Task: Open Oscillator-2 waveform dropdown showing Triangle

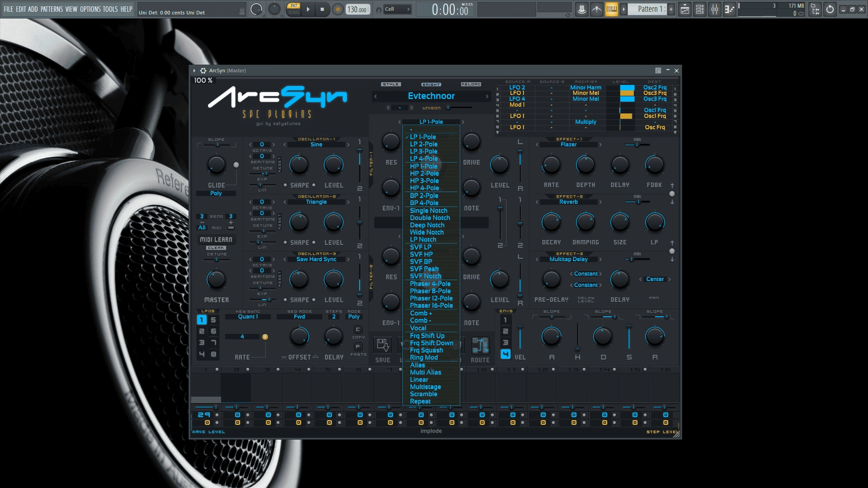Action: [316, 202]
